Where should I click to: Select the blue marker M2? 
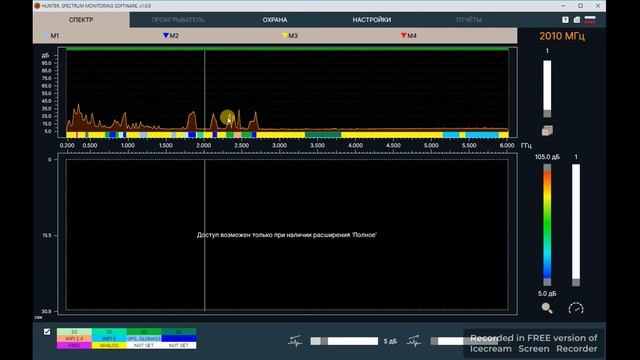(171, 36)
